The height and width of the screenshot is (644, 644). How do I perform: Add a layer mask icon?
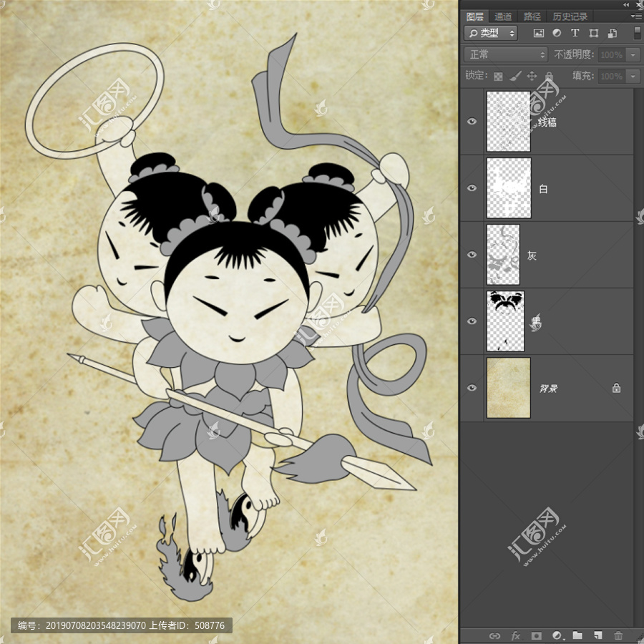(x=536, y=636)
